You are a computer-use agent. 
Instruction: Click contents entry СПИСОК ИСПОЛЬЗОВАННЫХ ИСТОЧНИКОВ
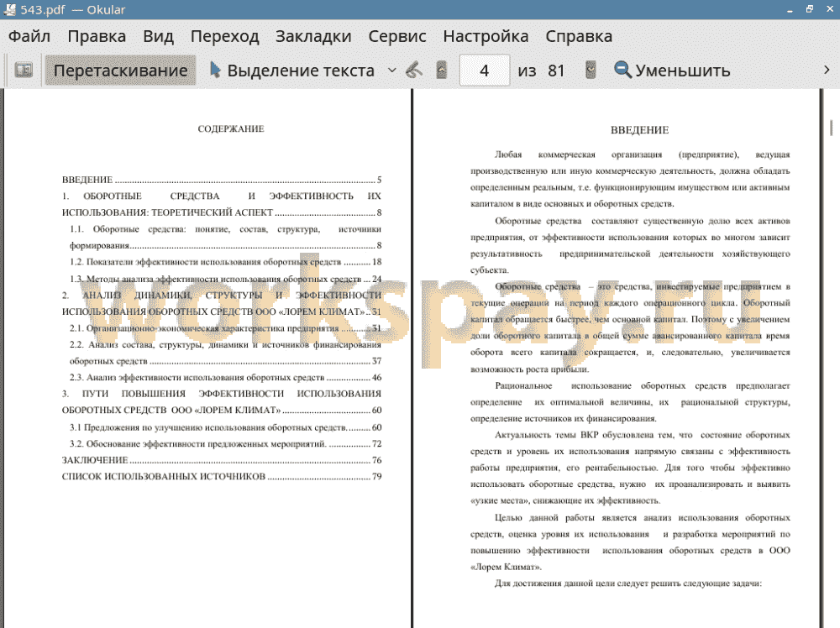click(x=222, y=477)
